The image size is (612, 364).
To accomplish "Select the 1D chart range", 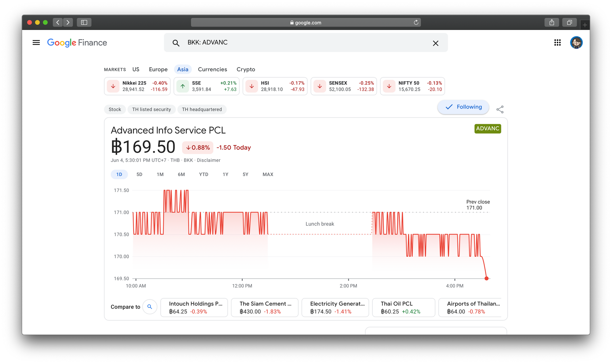I will pos(119,174).
